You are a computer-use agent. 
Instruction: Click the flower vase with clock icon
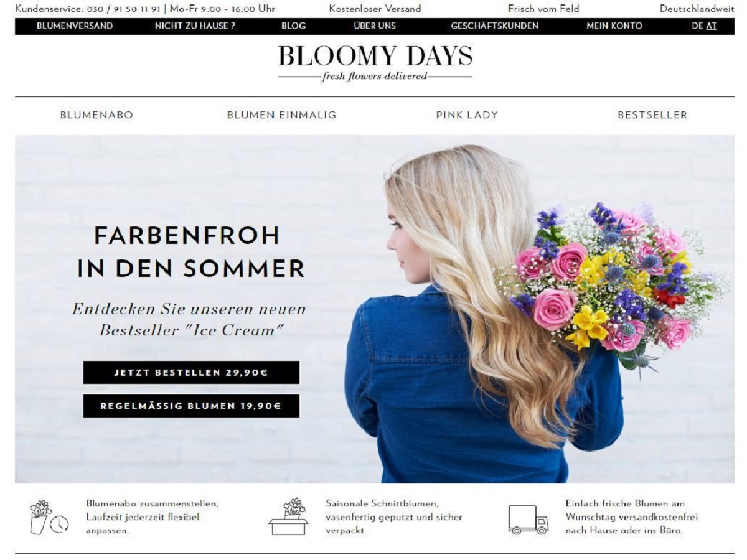pyautogui.click(x=49, y=516)
